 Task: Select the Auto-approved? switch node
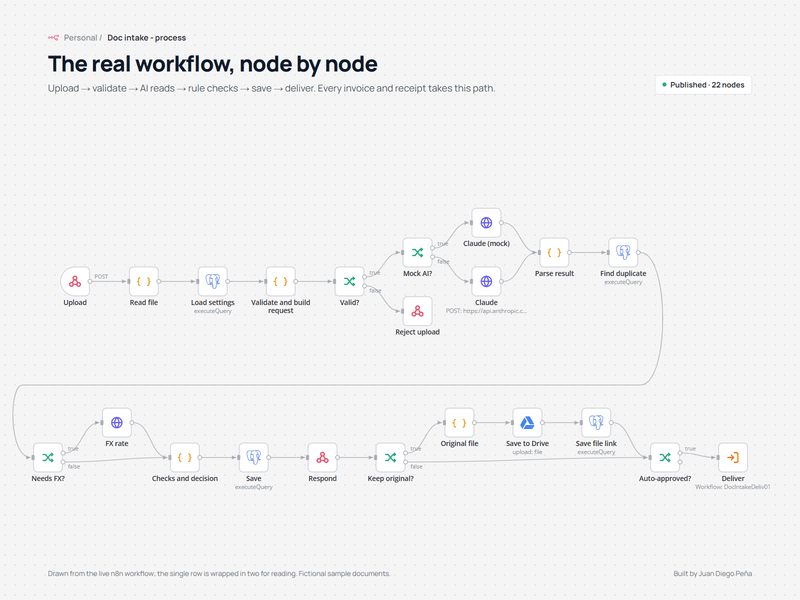point(665,458)
